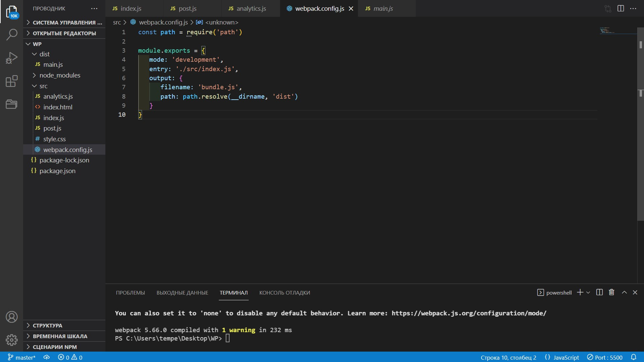Viewport: 644px width, 362px height.
Task: Collapse the src folder
Action: 64,86
